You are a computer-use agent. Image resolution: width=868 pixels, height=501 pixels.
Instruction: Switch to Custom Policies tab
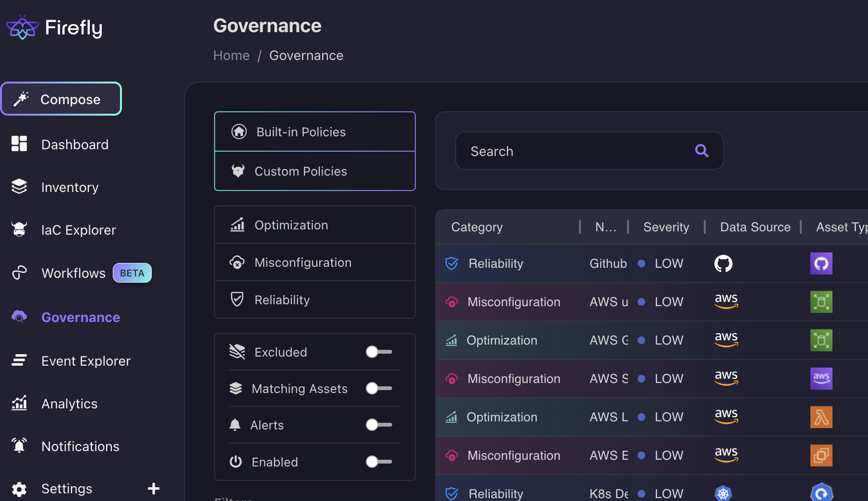pyautogui.click(x=314, y=171)
